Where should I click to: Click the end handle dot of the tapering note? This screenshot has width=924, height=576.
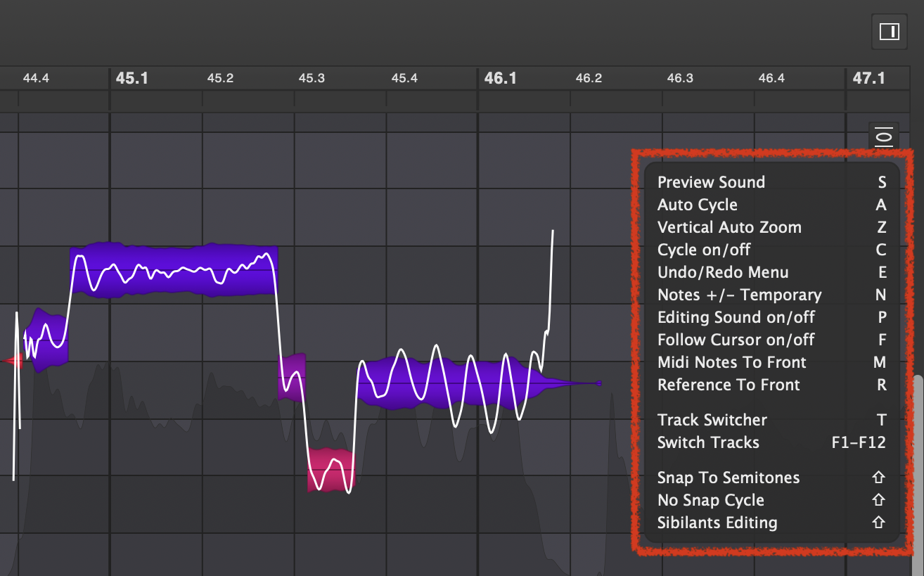point(598,383)
